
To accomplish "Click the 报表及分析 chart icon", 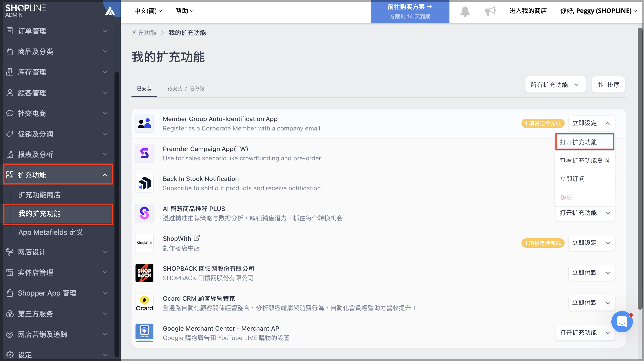I will (9, 154).
